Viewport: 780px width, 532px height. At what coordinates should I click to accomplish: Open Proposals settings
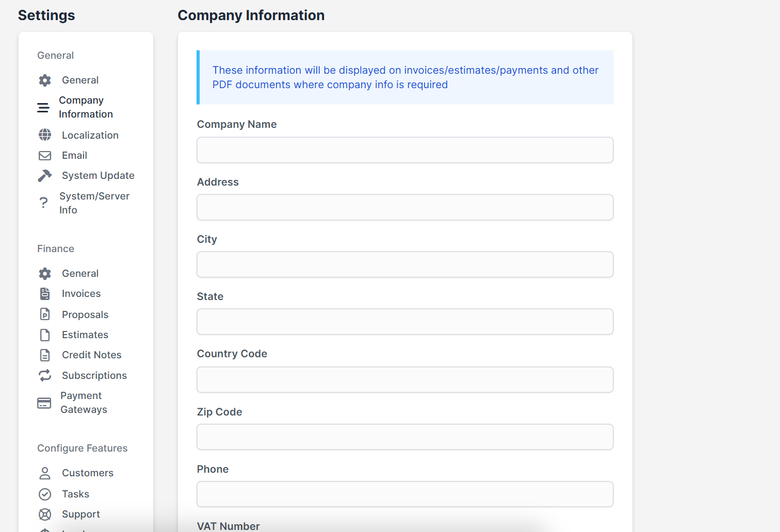tap(85, 315)
